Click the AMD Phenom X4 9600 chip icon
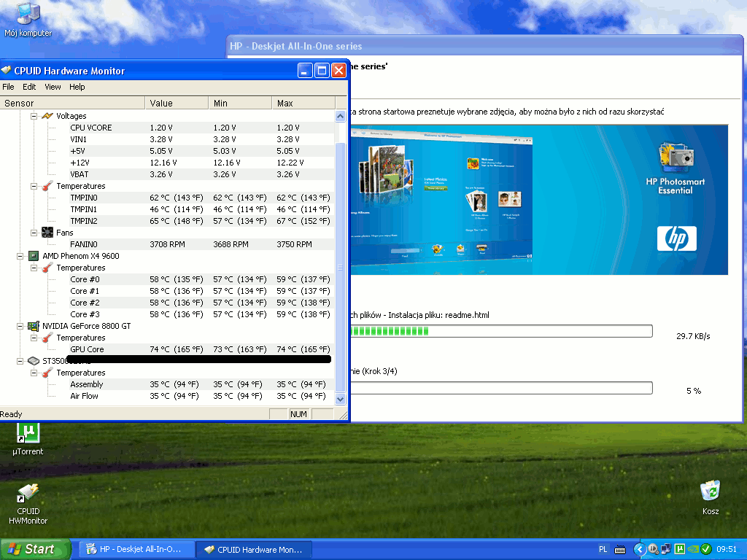 [34, 256]
